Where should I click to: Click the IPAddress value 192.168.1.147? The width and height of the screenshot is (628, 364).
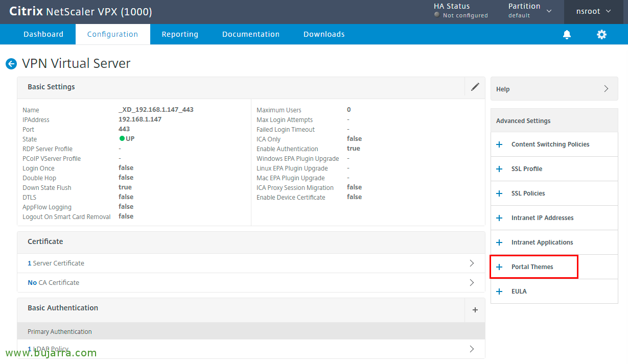[x=140, y=119]
